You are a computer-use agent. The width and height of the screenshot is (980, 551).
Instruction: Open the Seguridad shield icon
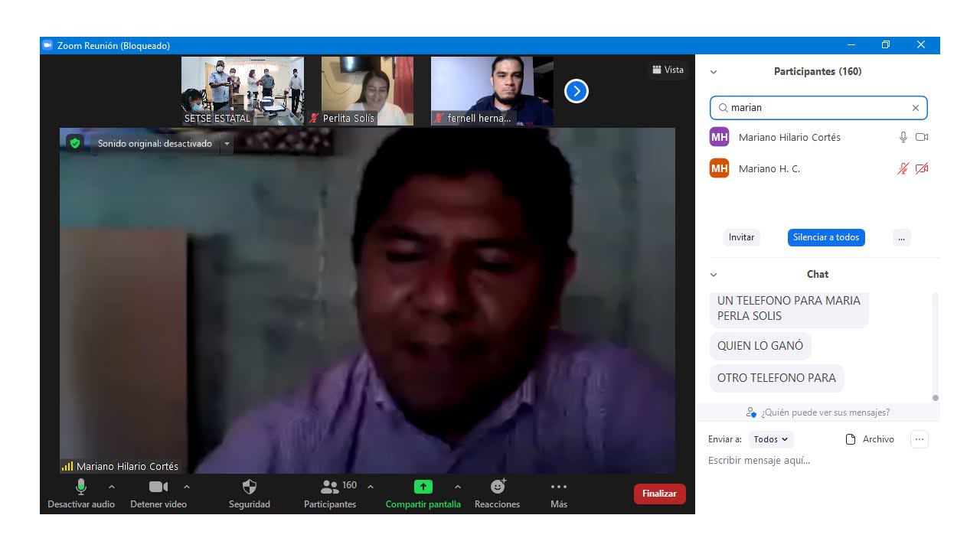pyautogui.click(x=250, y=487)
